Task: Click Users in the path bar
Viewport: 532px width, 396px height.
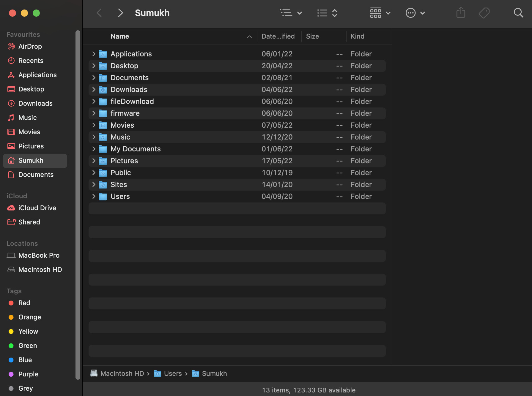Action: pos(172,373)
